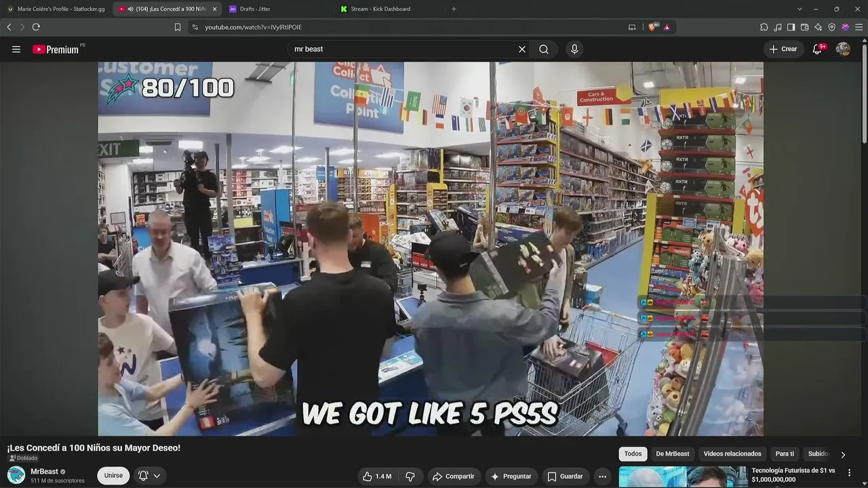
Task: Open Brave VPN shield icon
Action: click(x=832, y=27)
